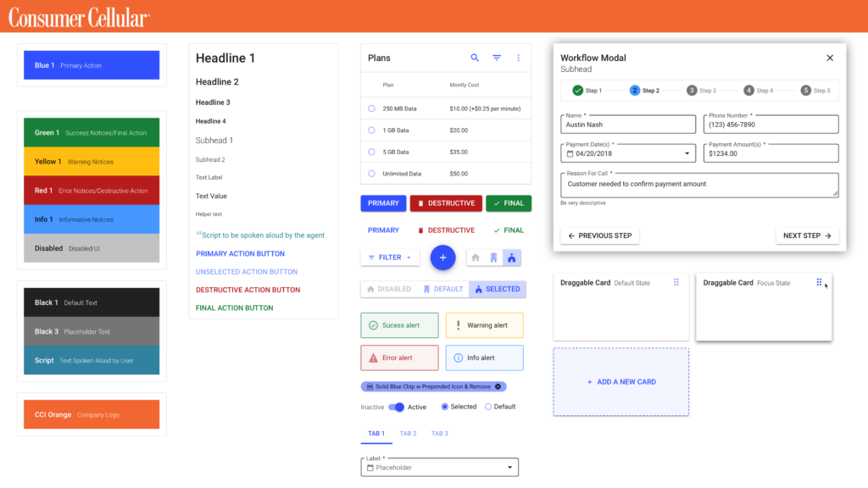
Task: Expand the Payment Date(s) dropdown
Action: pos(687,153)
